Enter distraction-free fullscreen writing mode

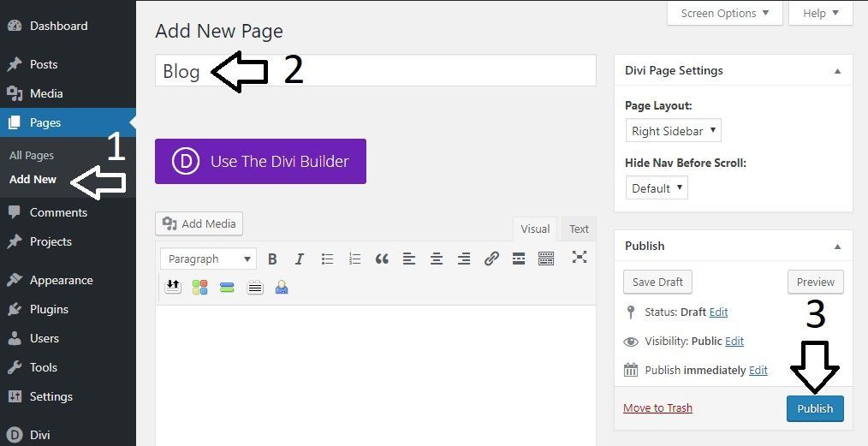[580, 257]
